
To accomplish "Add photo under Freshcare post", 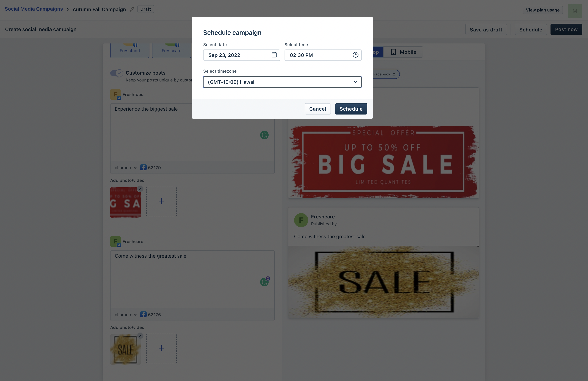I will 161,348.
